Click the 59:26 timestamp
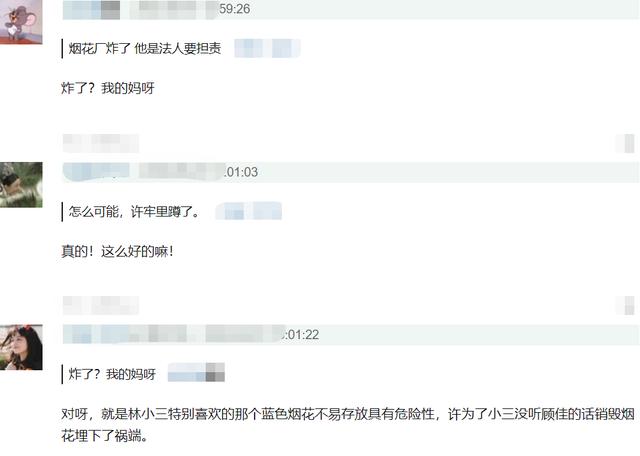This screenshot has width=640, height=456. (235, 9)
